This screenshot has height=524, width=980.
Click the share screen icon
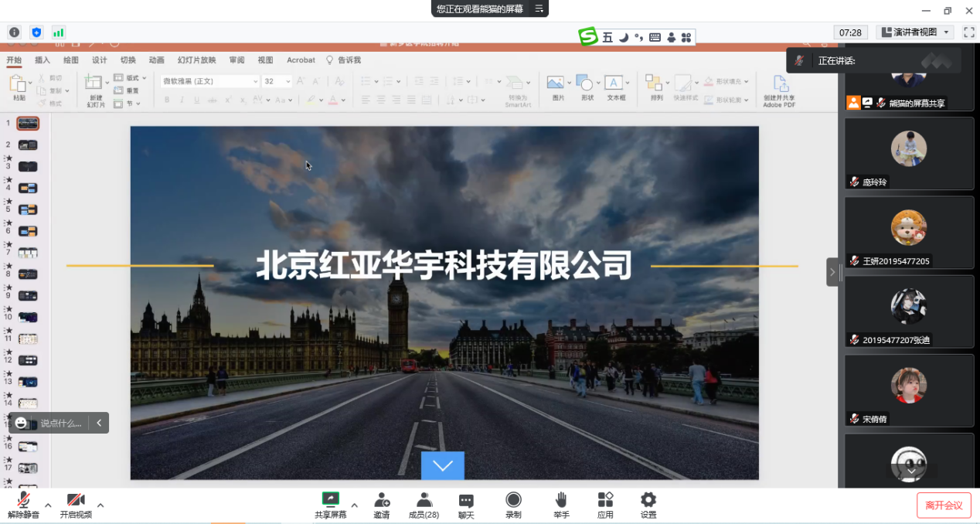click(x=330, y=500)
